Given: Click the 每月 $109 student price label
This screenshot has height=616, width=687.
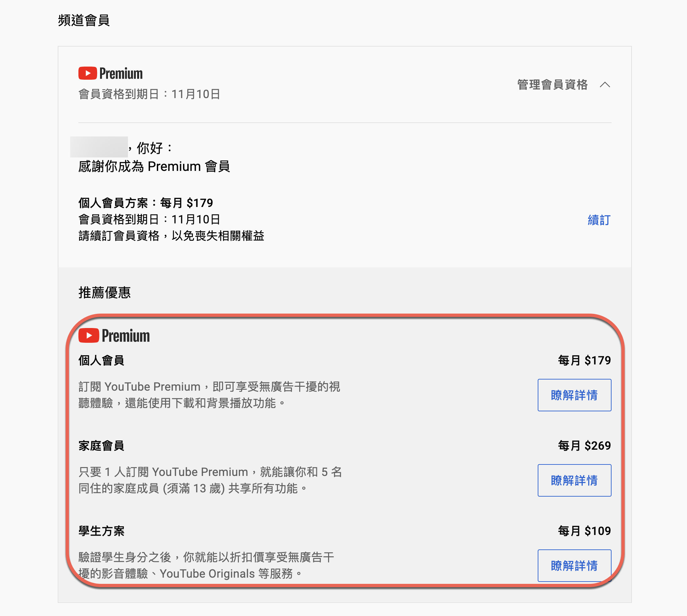Looking at the screenshot, I should [584, 531].
